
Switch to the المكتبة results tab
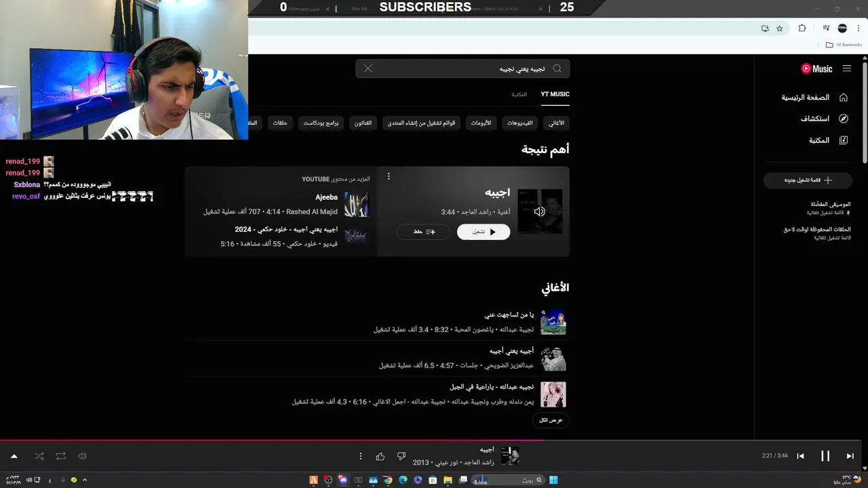[519, 94]
